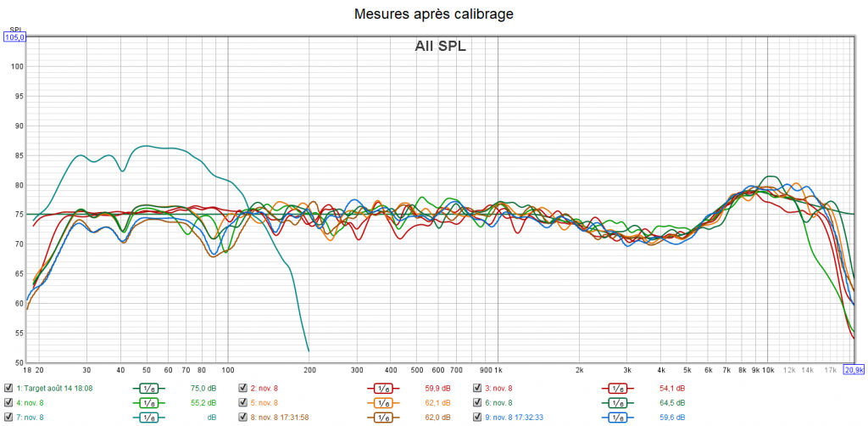Click the red trace icon for 2: nov. 8
Viewport: 868px width, 426px height.
point(382,388)
